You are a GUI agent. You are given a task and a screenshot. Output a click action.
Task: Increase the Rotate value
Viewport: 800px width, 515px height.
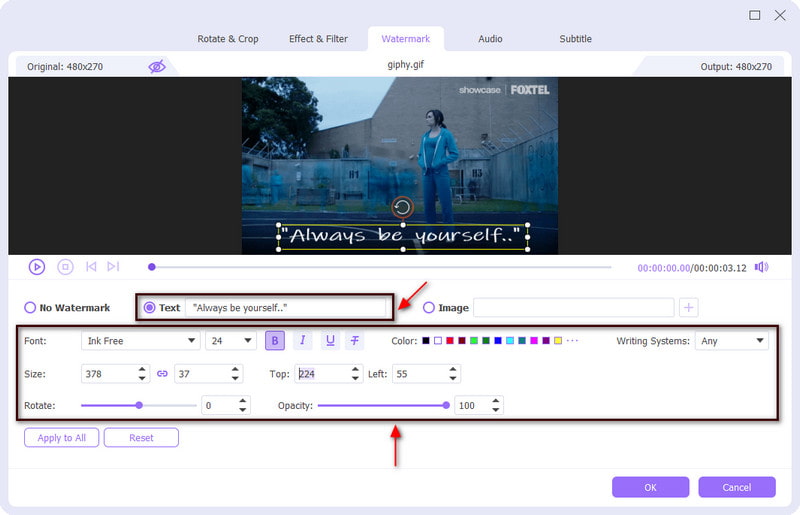(x=243, y=401)
